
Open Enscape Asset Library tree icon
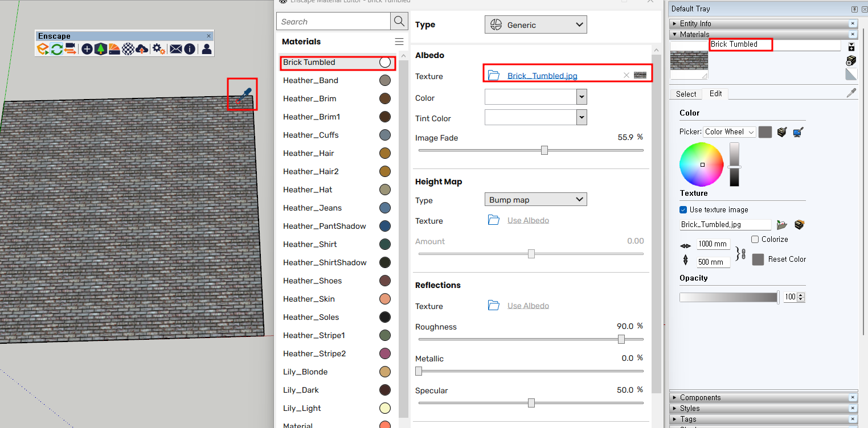(x=100, y=49)
